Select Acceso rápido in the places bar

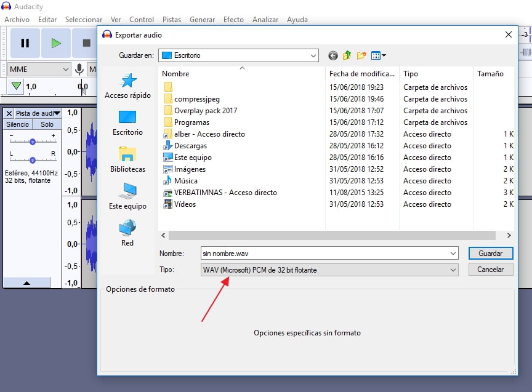tap(128, 86)
